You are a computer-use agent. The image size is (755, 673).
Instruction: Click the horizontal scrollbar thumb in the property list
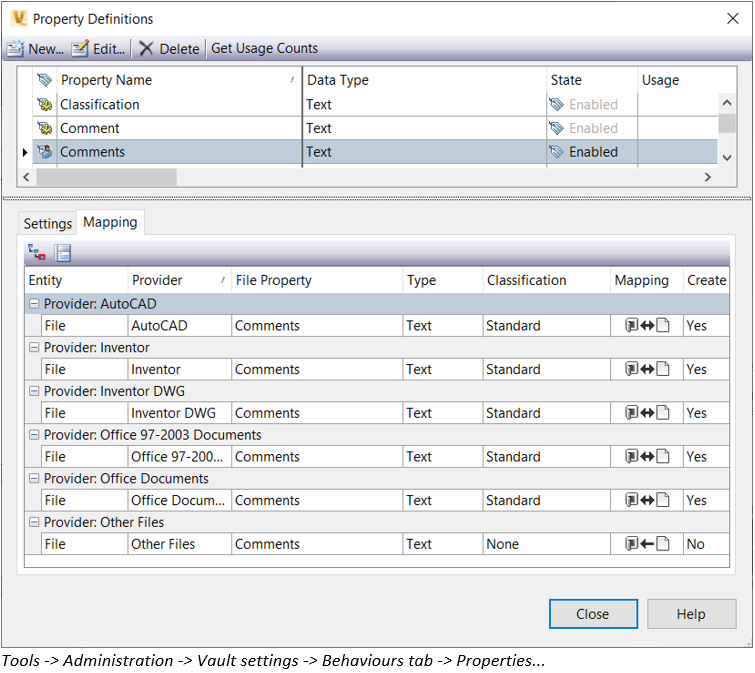106,177
